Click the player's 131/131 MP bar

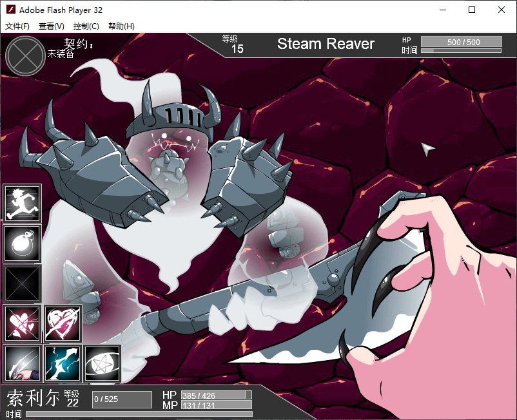216,405
